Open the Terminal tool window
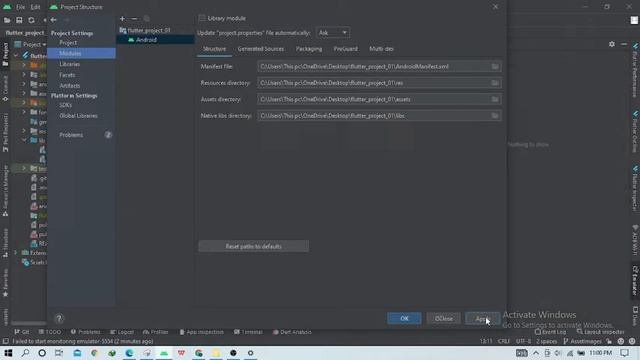The width and height of the screenshot is (640, 360). point(248,332)
